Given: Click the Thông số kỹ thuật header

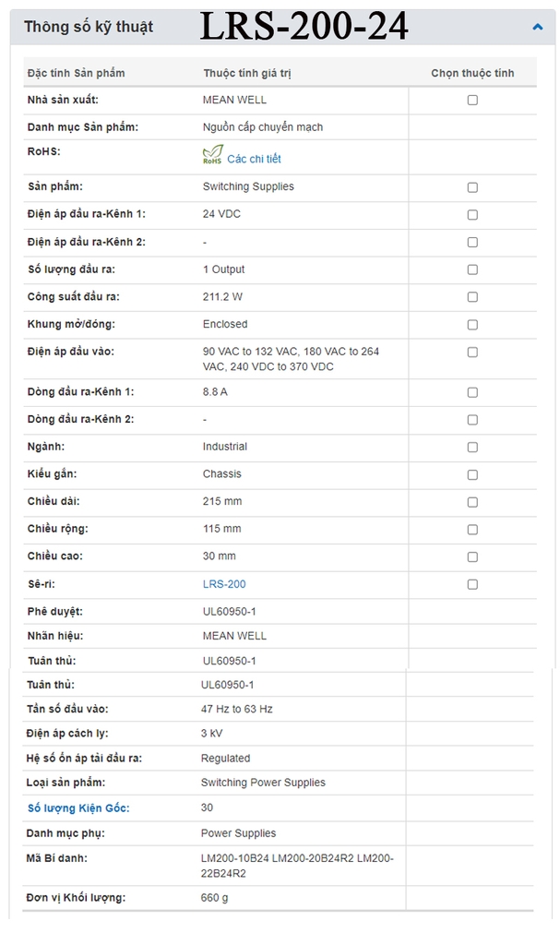Looking at the screenshot, I should pos(89,28).
